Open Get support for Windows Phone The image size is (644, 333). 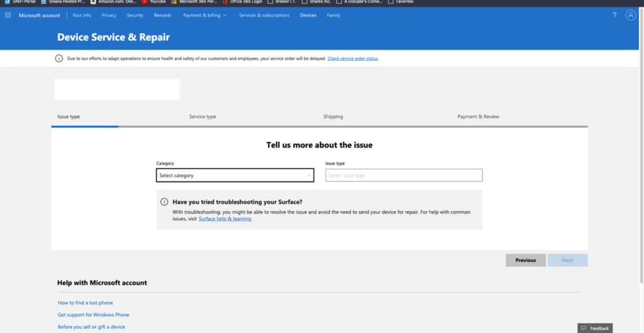[94, 315]
